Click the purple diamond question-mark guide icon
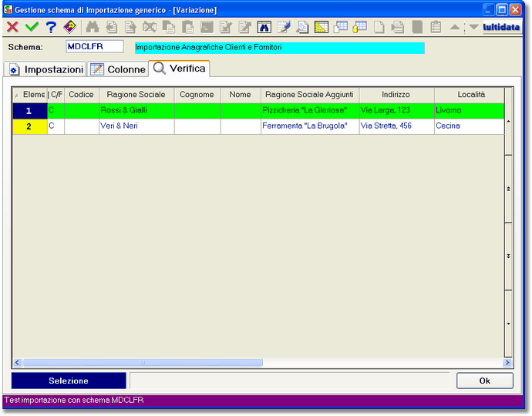The width and height of the screenshot is (532, 416). [70, 27]
